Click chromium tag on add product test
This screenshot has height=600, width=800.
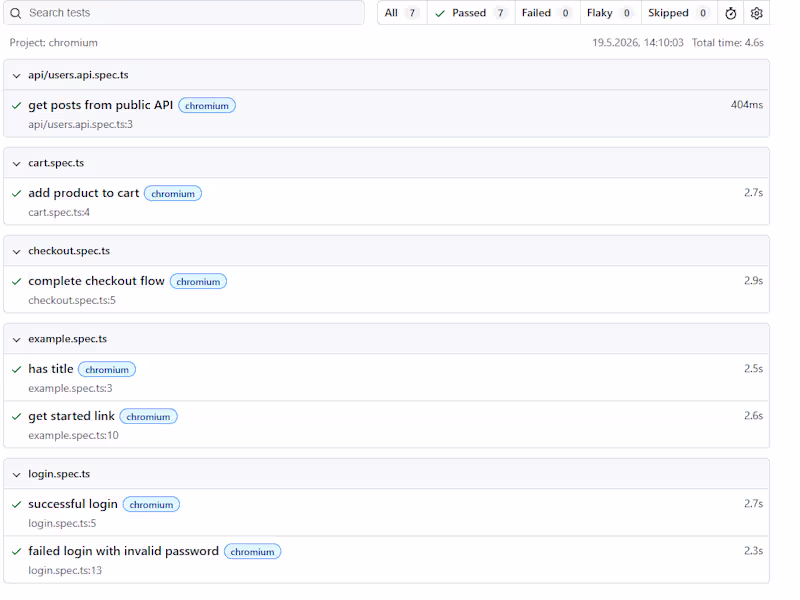173,194
